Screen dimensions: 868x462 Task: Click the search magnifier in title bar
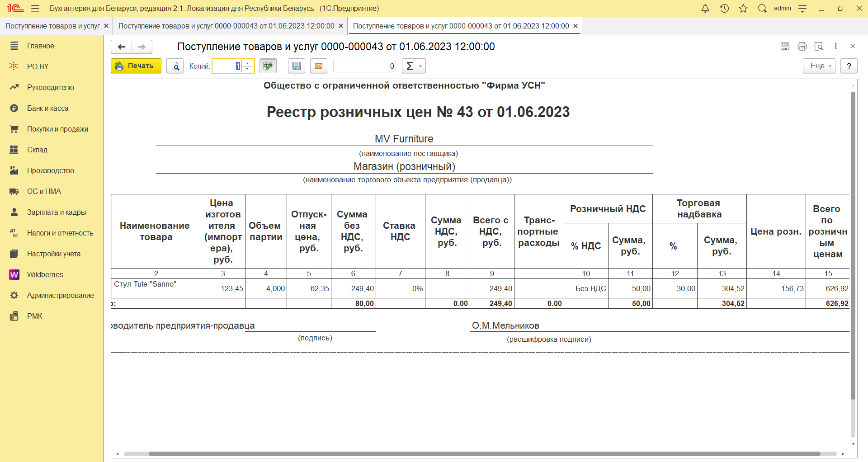(x=762, y=8)
